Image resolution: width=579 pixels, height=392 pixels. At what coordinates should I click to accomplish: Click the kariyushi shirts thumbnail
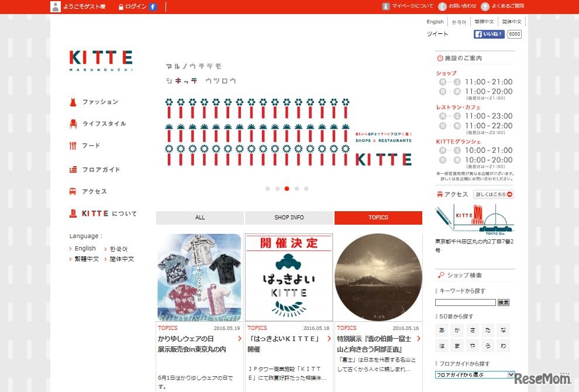click(x=199, y=277)
